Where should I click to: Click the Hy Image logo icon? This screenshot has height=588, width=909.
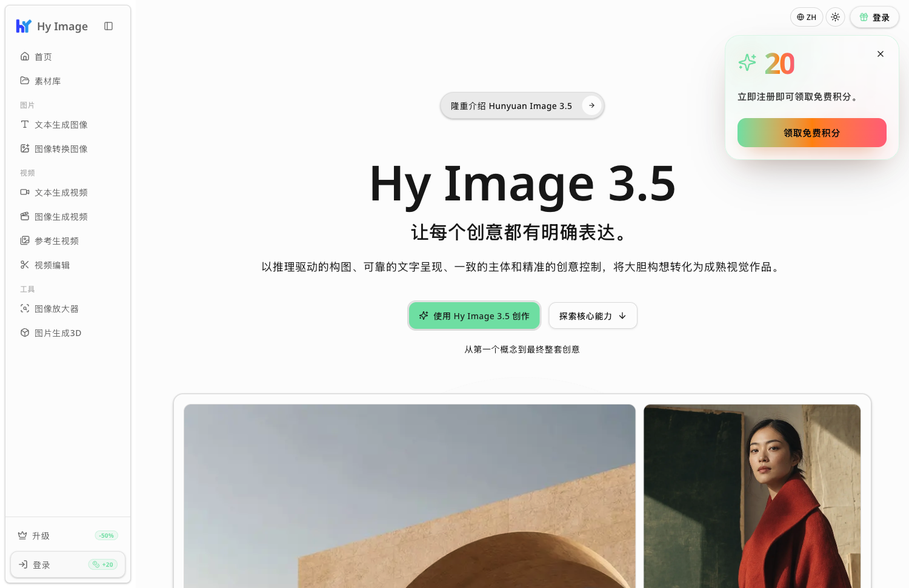pos(23,26)
